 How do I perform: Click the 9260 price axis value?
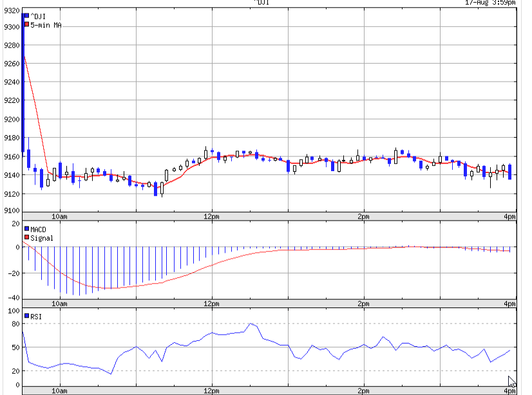click(x=12, y=64)
